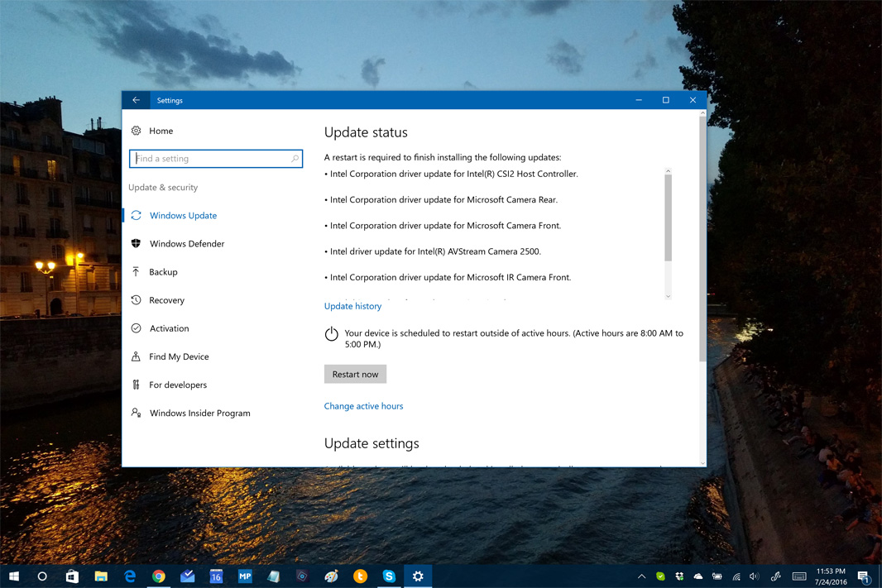Switch to Skype on the taskbar
Screen dimensions: 882x588
389,576
